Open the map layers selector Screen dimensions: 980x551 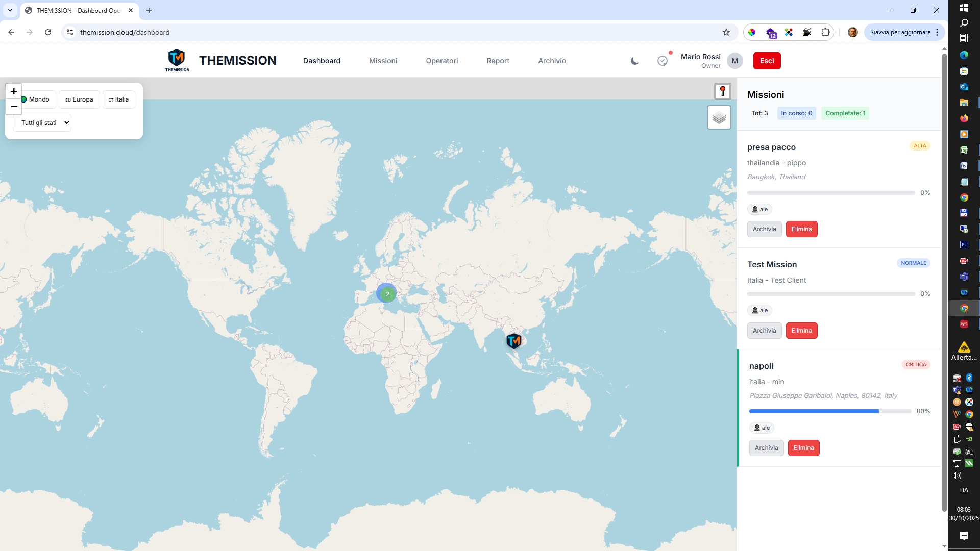pyautogui.click(x=719, y=117)
